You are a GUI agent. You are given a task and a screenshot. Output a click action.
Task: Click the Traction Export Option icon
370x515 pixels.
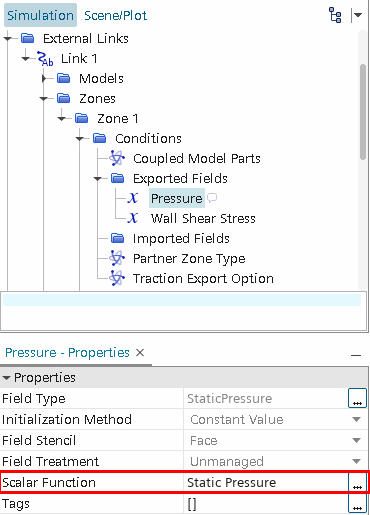pos(117,278)
